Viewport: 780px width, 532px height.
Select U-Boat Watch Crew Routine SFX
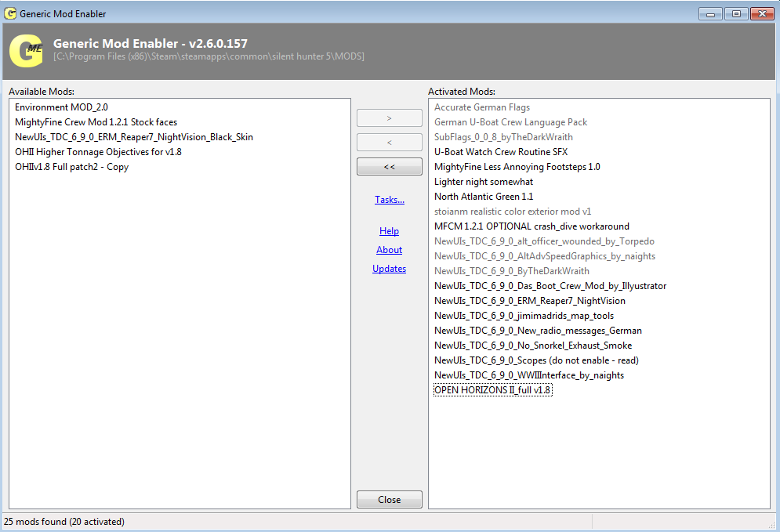point(501,152)
